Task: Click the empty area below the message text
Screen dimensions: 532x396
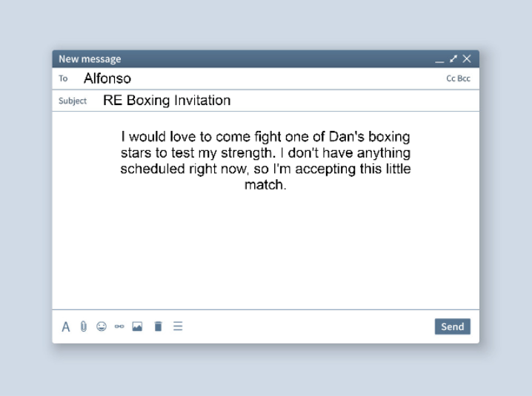Action: 266,251
